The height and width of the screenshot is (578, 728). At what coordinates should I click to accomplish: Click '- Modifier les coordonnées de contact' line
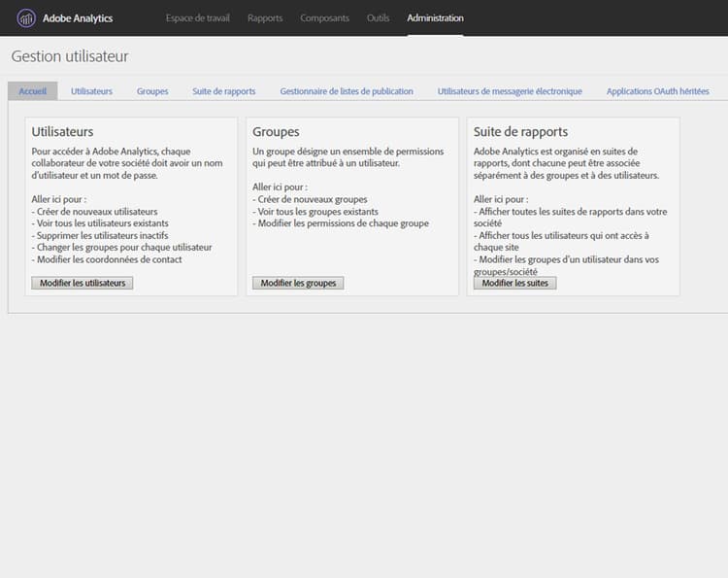click(x=107, y=259)
